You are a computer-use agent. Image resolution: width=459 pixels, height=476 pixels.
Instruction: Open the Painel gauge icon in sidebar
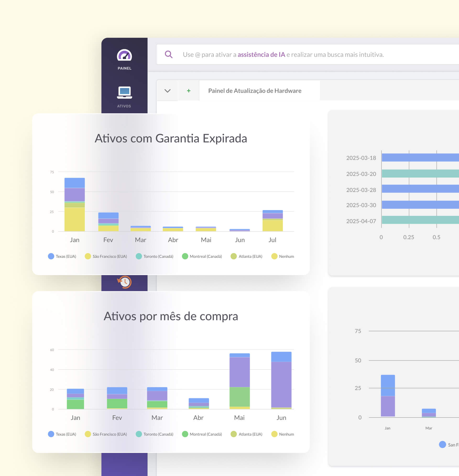pos(124,56)
